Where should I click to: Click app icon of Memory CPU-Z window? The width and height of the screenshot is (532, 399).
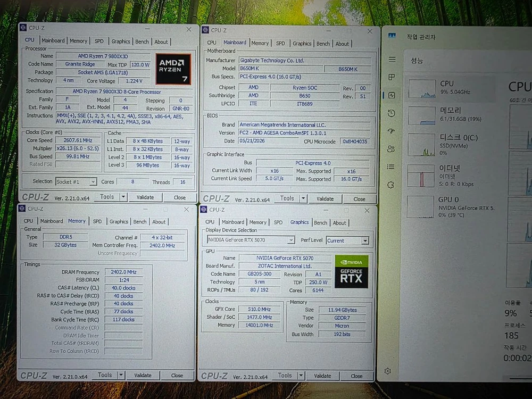pyautogui.click(x=22, y=209)
